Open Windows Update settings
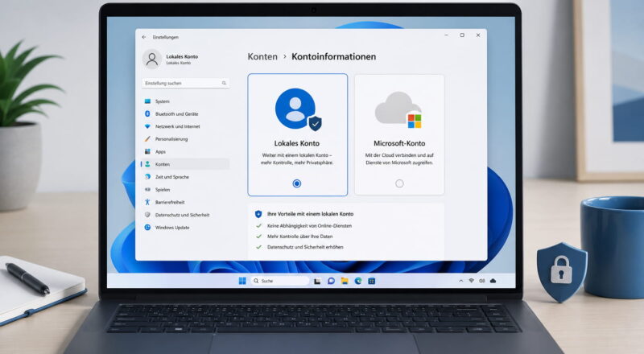This screenshot has height=354, width=644. [x=185, y=228]
